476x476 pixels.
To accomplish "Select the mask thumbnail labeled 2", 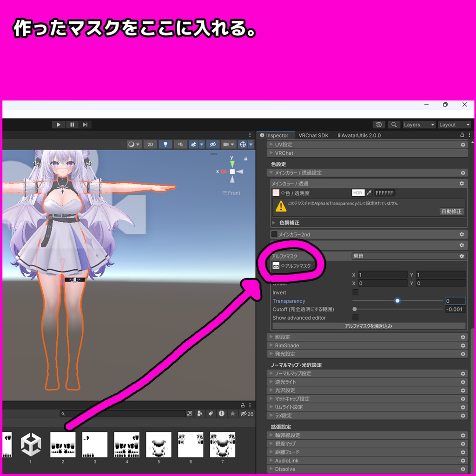I will [x=63, y=445].
